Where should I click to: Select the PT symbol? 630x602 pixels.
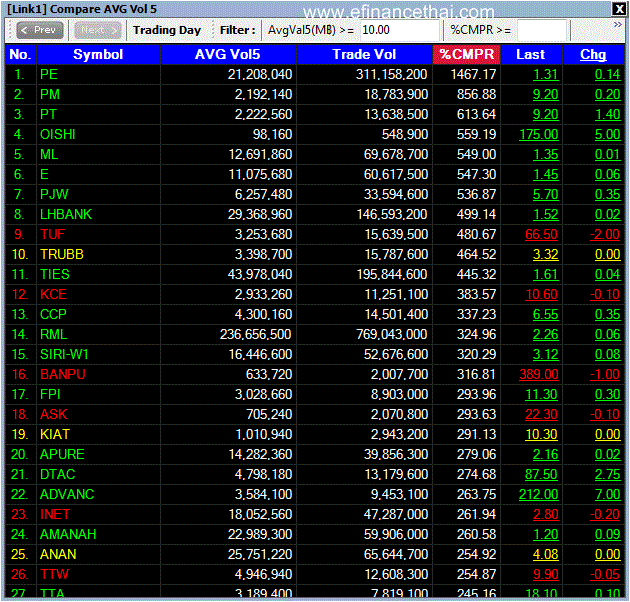pyautogui.click(x=48, y=115)
